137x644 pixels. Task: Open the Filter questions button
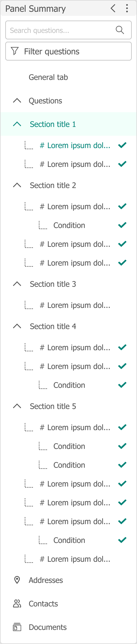[68, 51]
